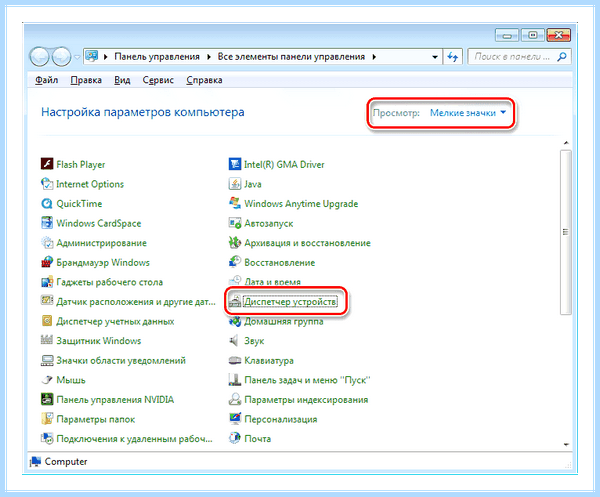Open Панель задач и меню "Пуск" link
This screenshot has height=497, width=600.
(307, 380)
